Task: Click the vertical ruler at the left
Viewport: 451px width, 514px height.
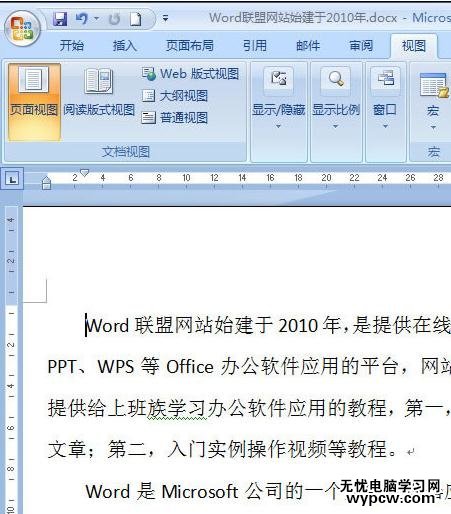Action: pos(12,360)
